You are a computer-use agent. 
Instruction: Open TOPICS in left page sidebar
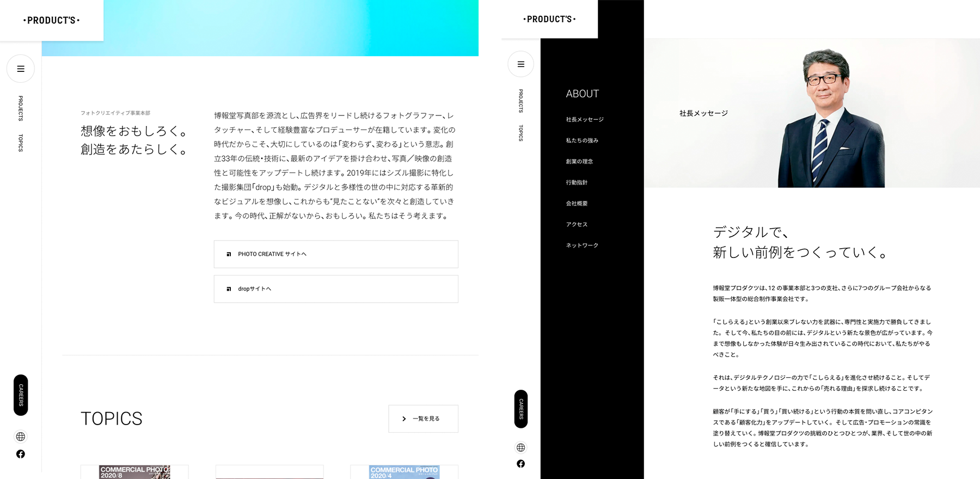tap(21, 143)
